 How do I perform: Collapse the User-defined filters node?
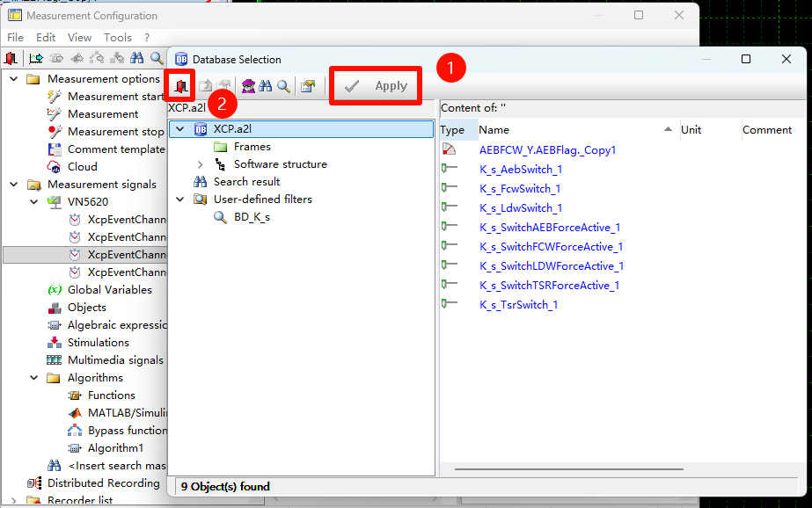(180, 200)
